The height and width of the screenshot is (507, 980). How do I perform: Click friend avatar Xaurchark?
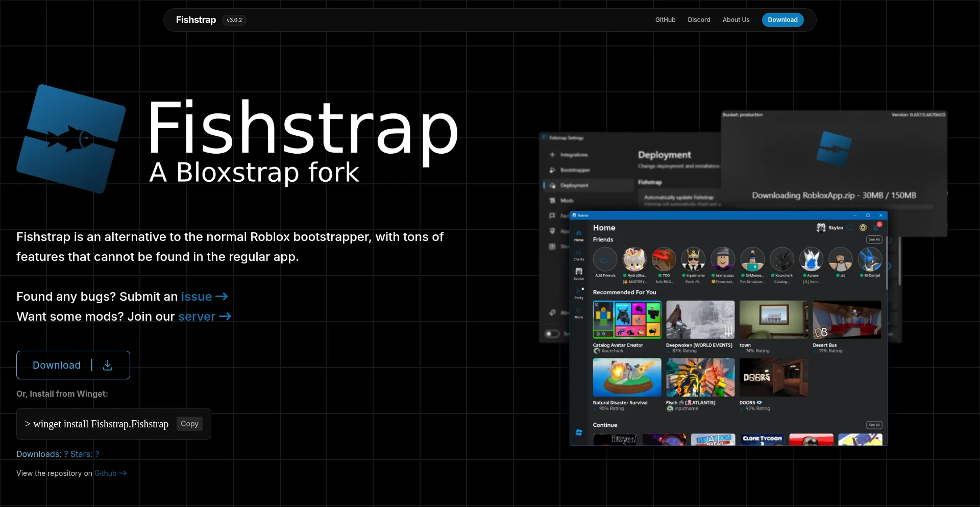pyautogui.click(x=782, y=259)
